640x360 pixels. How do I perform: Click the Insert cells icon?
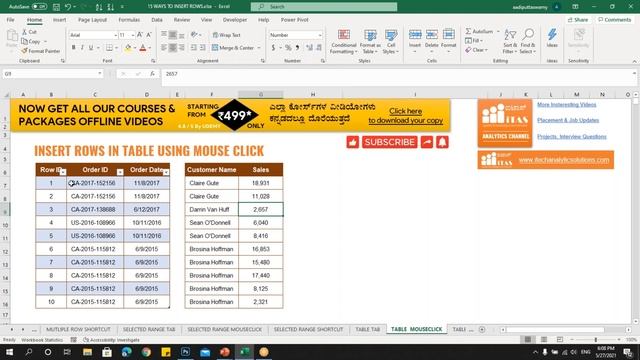click(415, 35)
